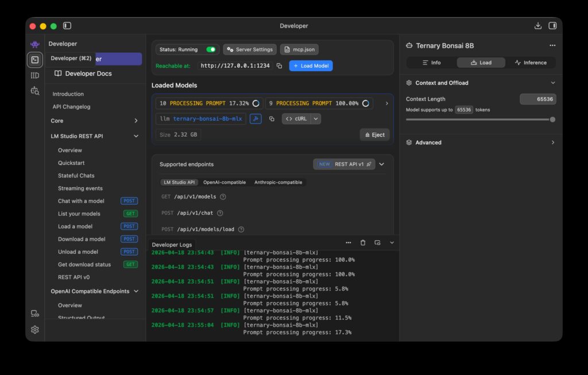
Task: Click the blue Load Model button
Action: pyautogui.click(x=311, y=66)
